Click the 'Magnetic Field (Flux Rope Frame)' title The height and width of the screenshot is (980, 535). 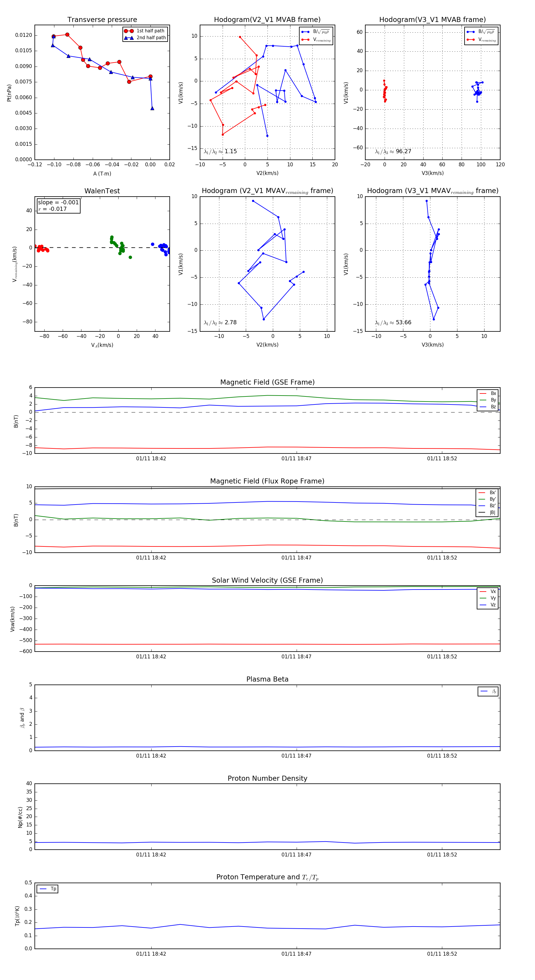click(x=267, y=481)
